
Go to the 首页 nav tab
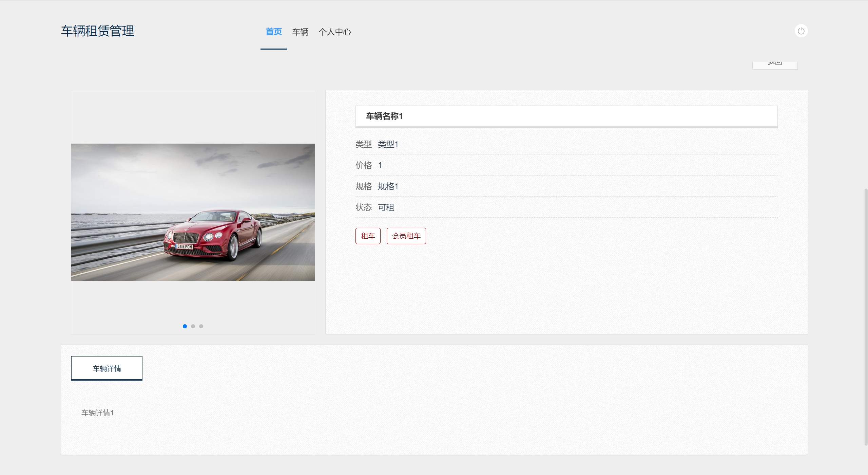pos(273,32)
